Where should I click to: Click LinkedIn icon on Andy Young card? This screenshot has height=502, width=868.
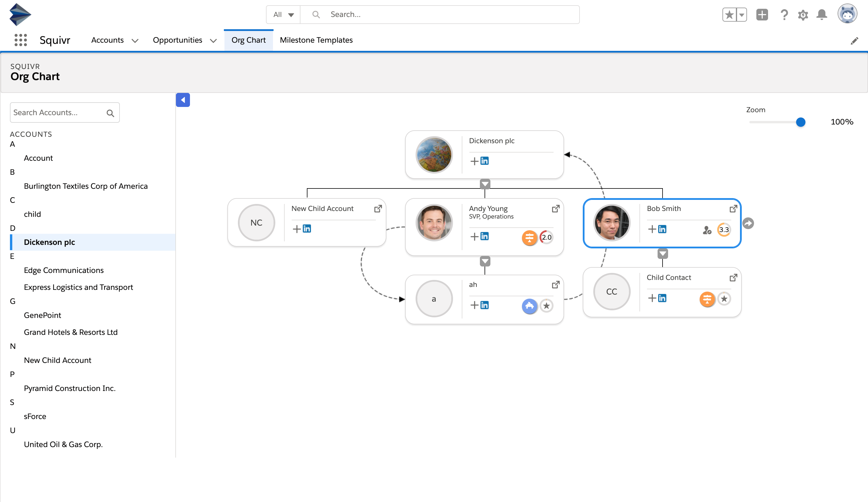pyautogui.click(x=485, y=236)
